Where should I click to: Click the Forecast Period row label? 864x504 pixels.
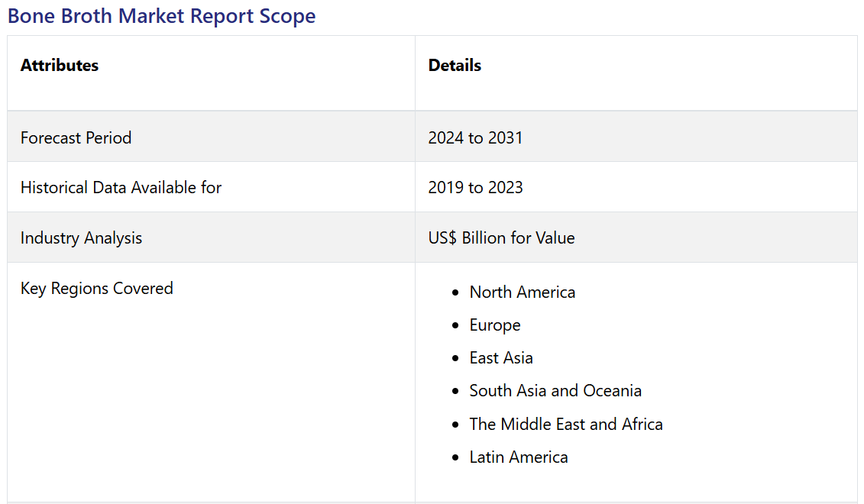[x=76, y=137]
